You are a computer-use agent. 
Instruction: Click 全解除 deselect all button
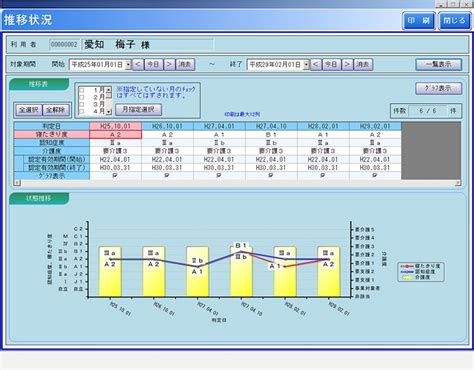(56, 110)
